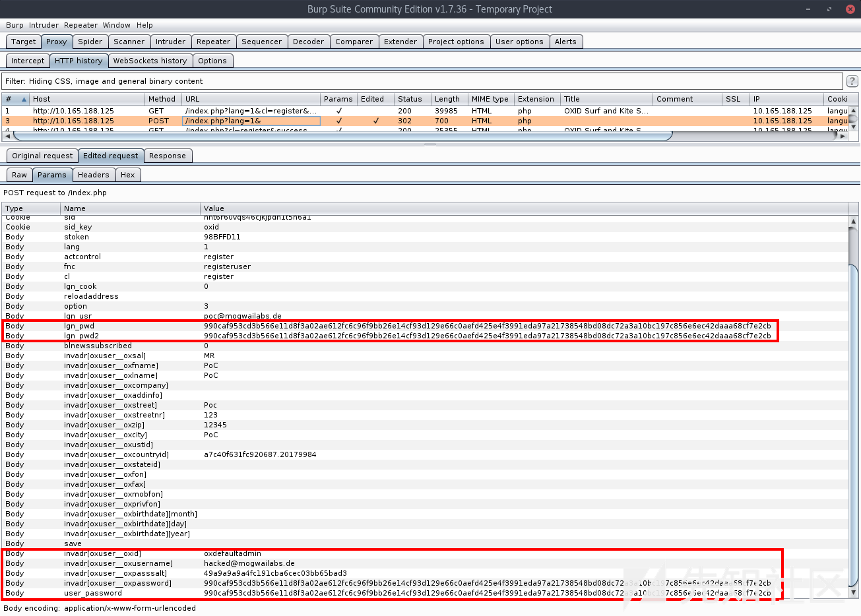Switch to the Params view tab
861x616 pixels.
pos(52,175)
